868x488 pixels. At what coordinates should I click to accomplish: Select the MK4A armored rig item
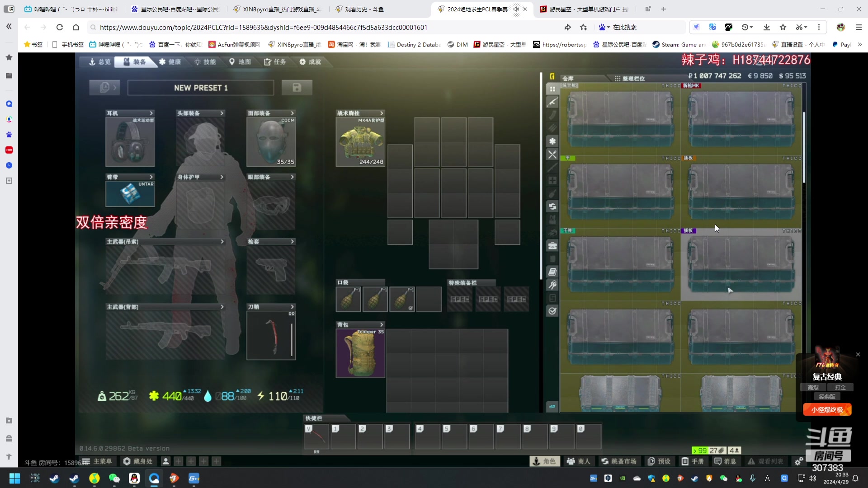(360, 142)
